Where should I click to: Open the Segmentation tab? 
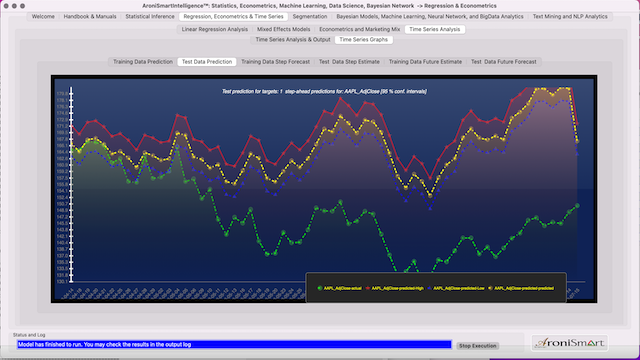click(x=310, y=17)
